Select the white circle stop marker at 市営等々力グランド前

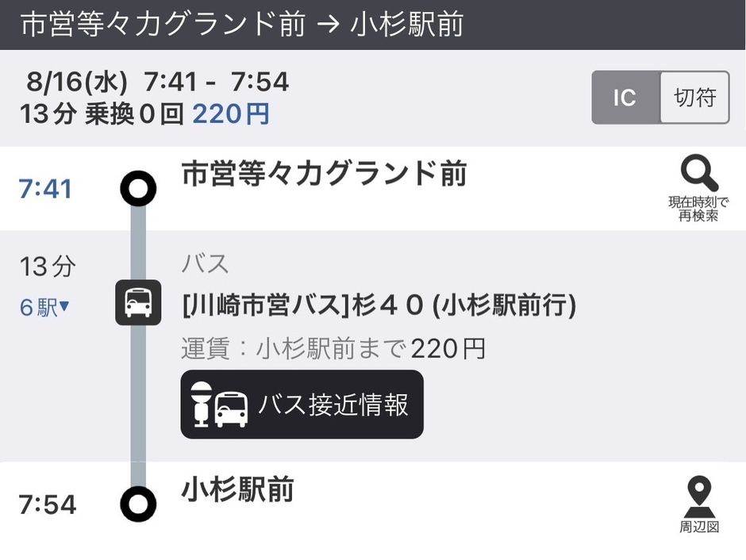pyautogui.click(x=138, y=187)
